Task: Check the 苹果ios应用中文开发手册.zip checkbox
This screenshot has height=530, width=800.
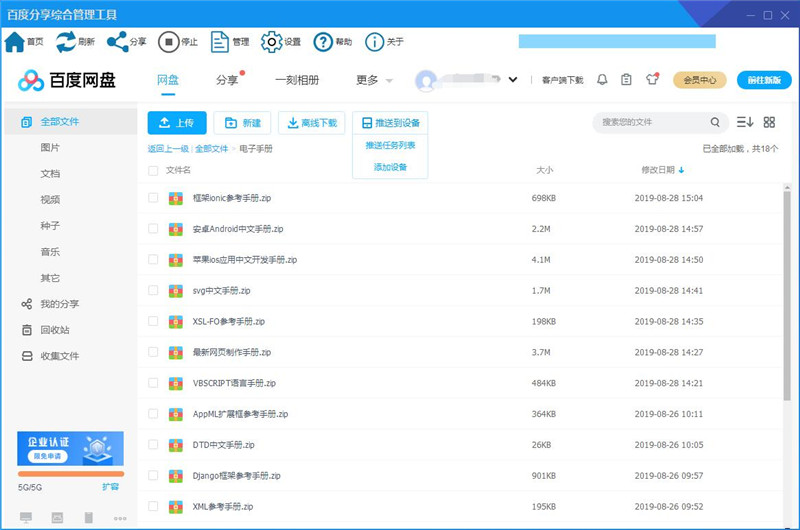Action: tap(153, 260)
